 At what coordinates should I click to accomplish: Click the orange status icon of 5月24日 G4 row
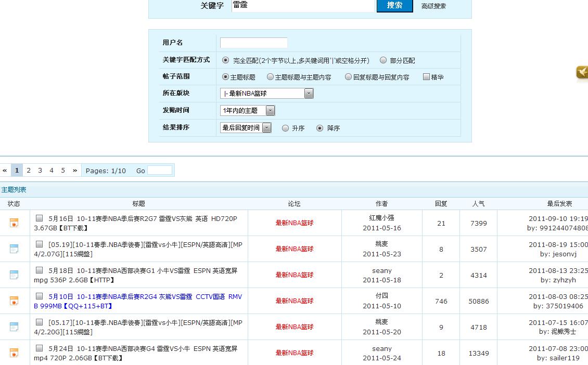pyautogui.click(x=14, y=353)
